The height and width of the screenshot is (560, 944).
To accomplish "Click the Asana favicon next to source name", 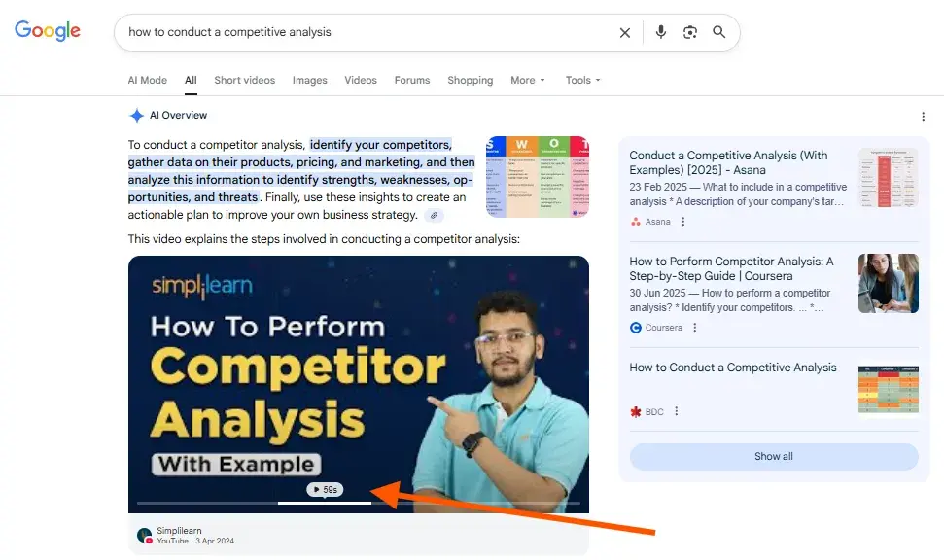I will 634,222.
